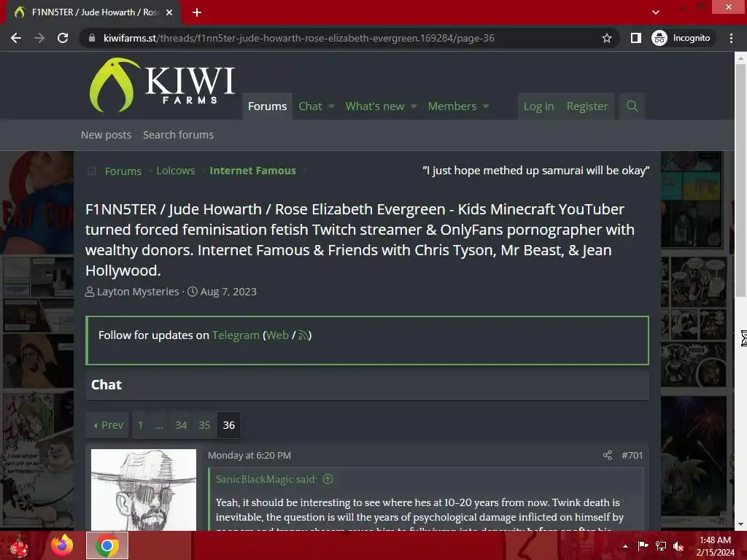Click Chrome icon in taskbar
The image size is (747, 560).
pos(107,545)
